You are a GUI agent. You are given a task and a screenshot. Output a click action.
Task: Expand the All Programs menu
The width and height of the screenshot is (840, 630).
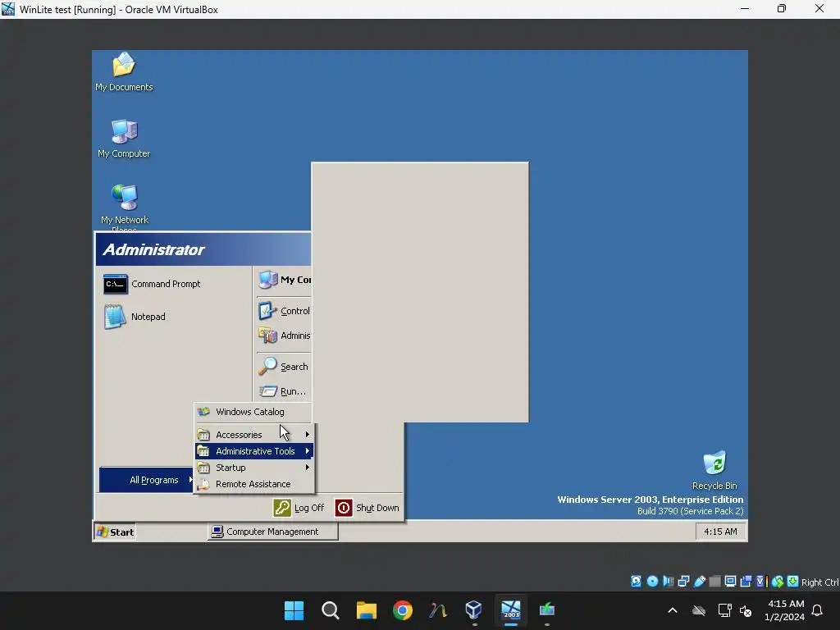click(146, 480)
